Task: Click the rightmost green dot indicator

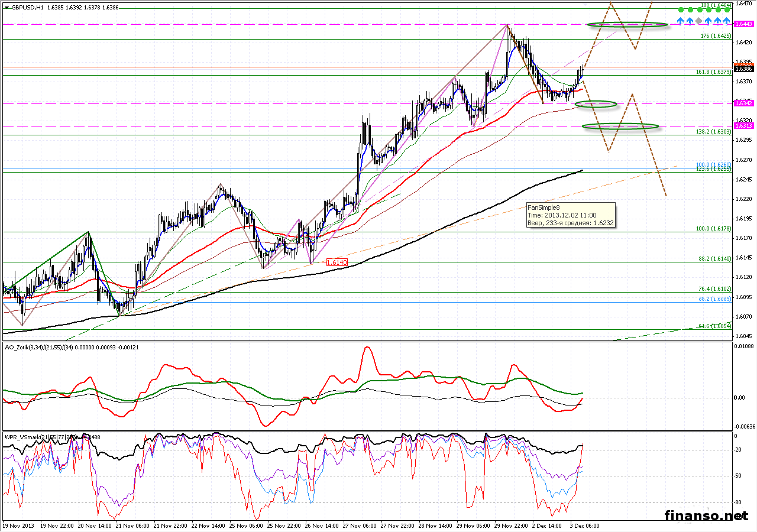Action: pos(727,10)
